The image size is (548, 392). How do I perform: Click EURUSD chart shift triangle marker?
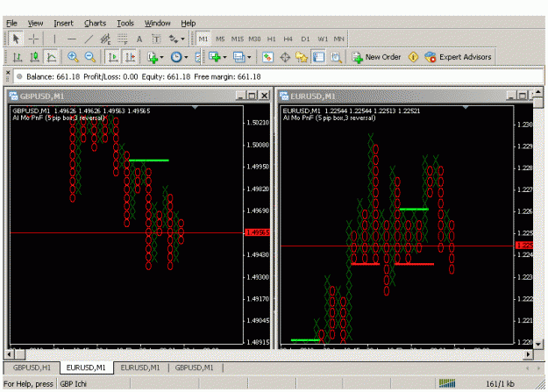click(466, 107)
